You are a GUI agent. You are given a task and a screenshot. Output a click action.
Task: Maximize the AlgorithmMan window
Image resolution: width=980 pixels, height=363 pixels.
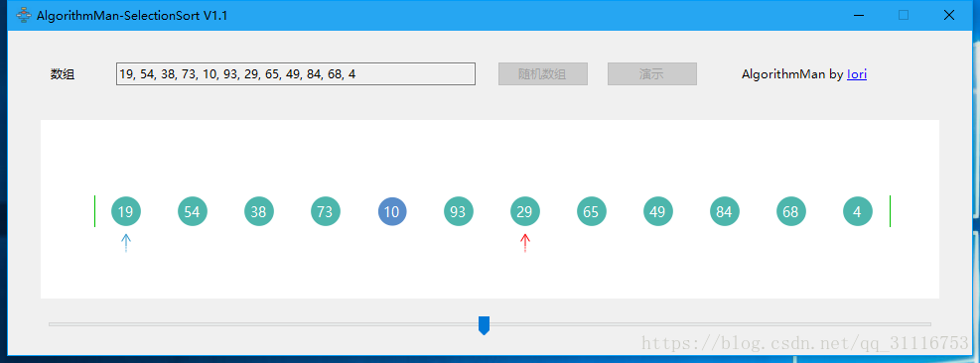[904, 16]
